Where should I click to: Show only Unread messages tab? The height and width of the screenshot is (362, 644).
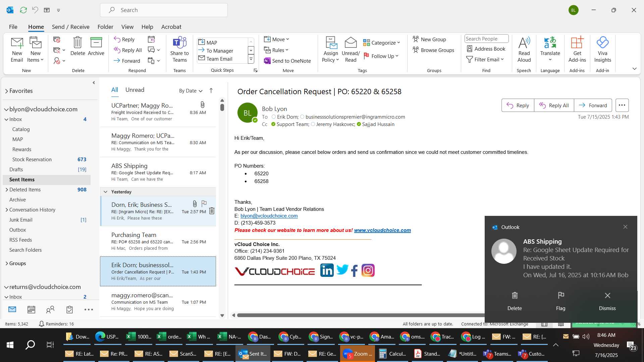coord(135,90)
